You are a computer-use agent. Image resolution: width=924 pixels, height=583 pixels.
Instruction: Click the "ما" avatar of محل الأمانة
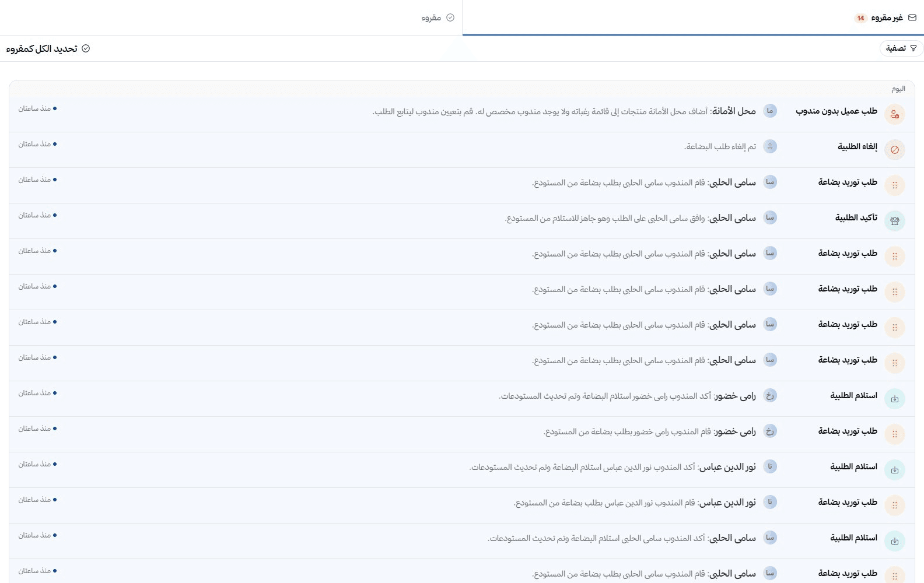770,111
